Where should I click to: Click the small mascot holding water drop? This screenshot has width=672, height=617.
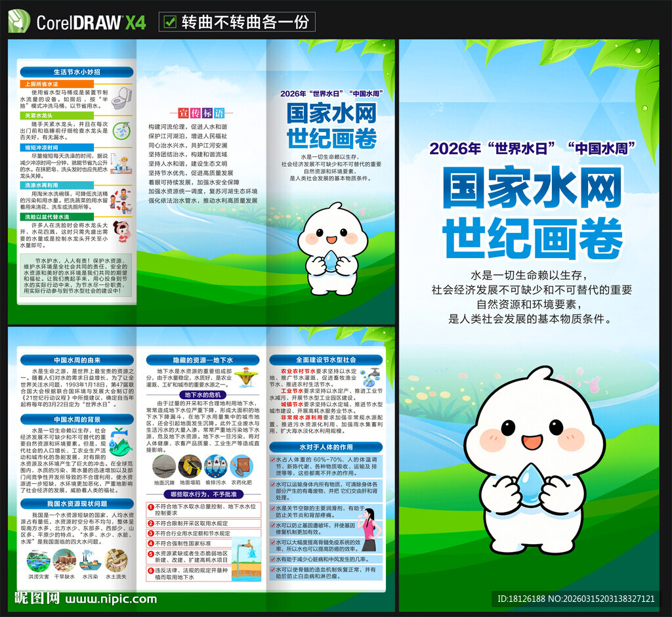tap(333, 249)
